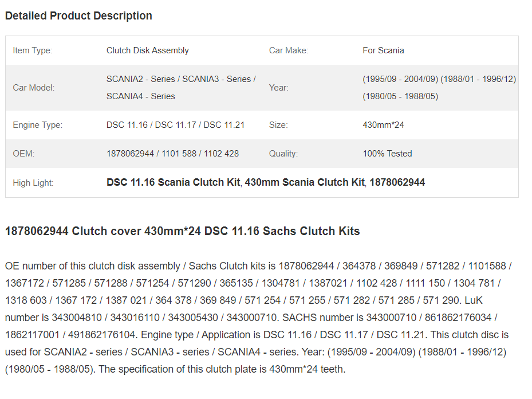Viewport: 532px width, 399px height.
Task: Click the Car Model label
Action: coord(34,88)
